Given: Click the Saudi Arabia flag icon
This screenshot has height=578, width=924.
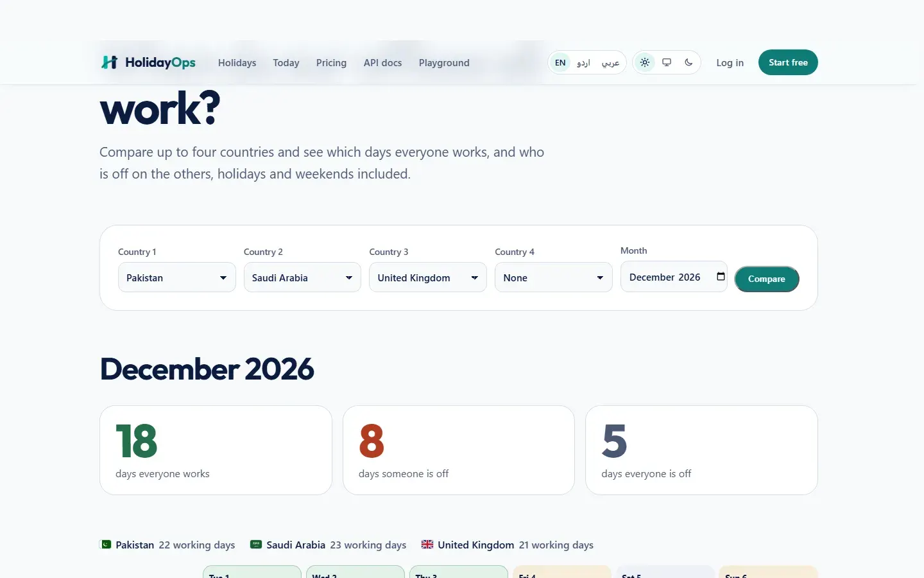Looking at the screenshot, I should 256,545.
